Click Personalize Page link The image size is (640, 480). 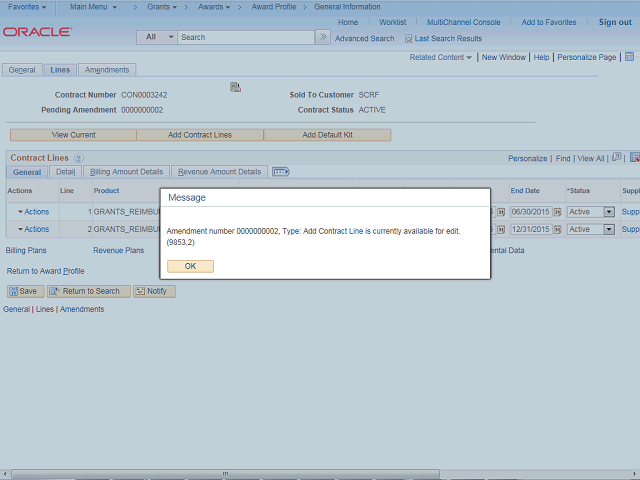pyautogui.click(x=587, y=57)
